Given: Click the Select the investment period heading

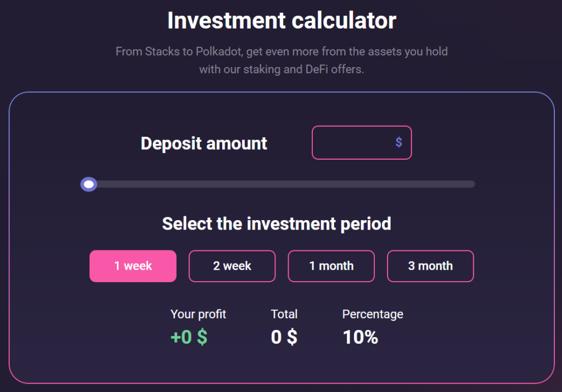Looking at the screenshot, I should [x=277, y=224].
